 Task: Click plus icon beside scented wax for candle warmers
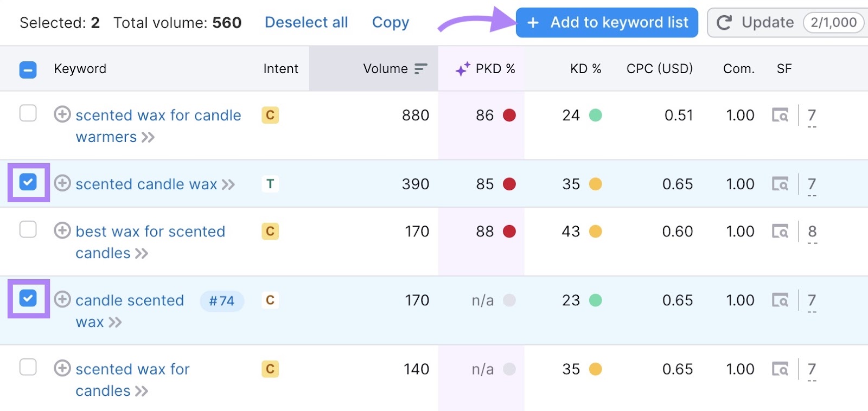tap(62, 114)
